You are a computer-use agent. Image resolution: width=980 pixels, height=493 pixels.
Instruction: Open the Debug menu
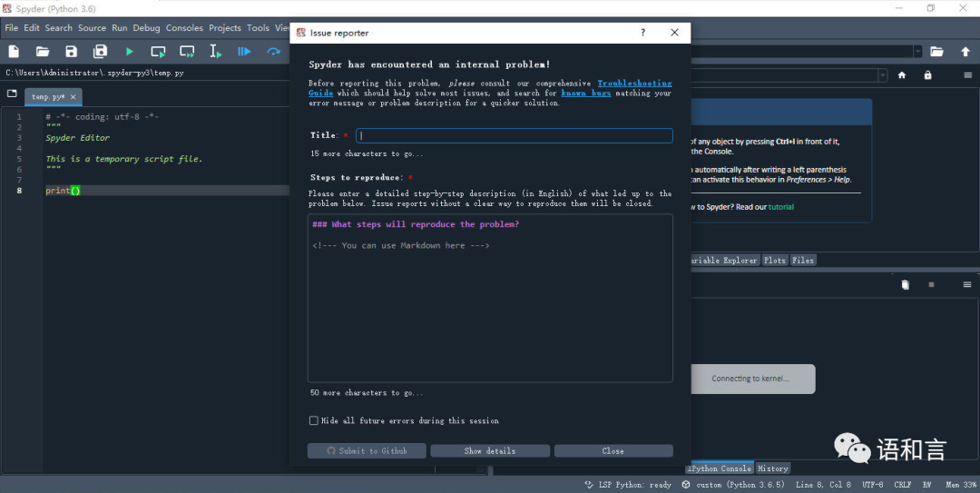click(146, 27)
